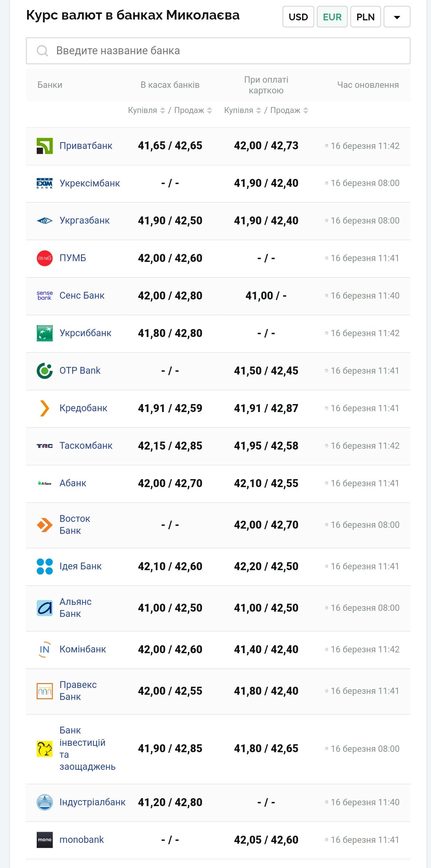
Task: Select the EUR currency tab
Action: tap(332, 17)
